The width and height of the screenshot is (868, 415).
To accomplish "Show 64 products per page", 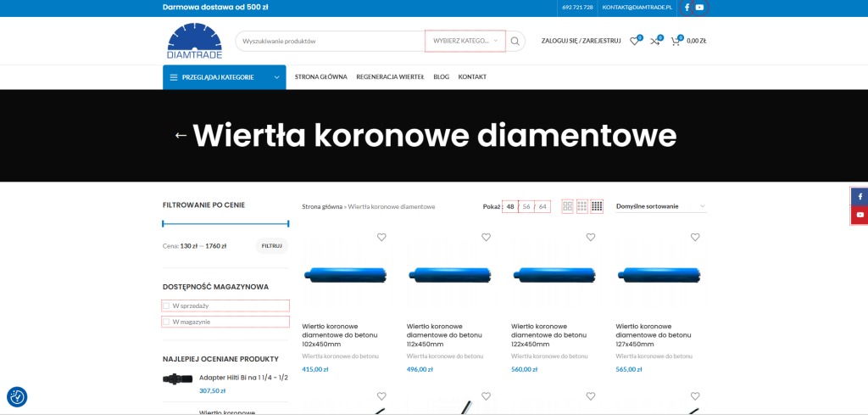I will point(542,207).
